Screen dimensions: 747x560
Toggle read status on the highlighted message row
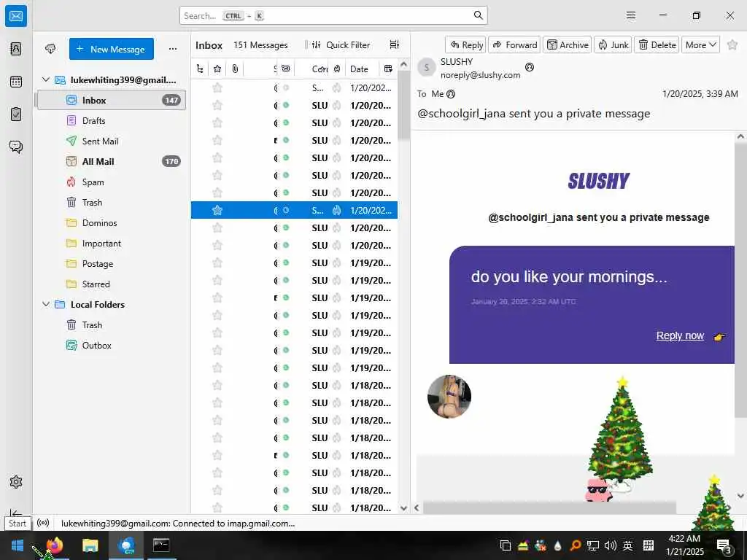pos(286,210)
